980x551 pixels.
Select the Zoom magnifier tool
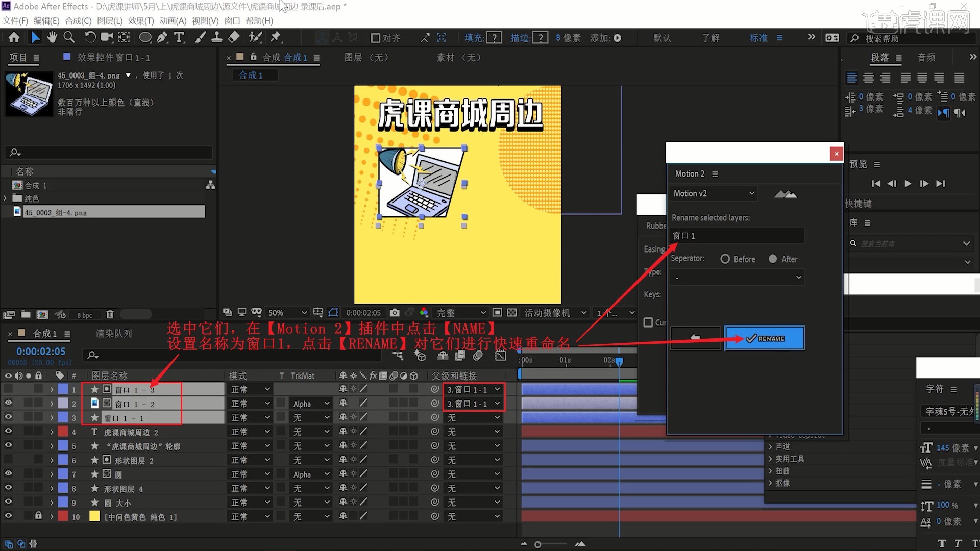pyautogui.click(x=69, y=37)
